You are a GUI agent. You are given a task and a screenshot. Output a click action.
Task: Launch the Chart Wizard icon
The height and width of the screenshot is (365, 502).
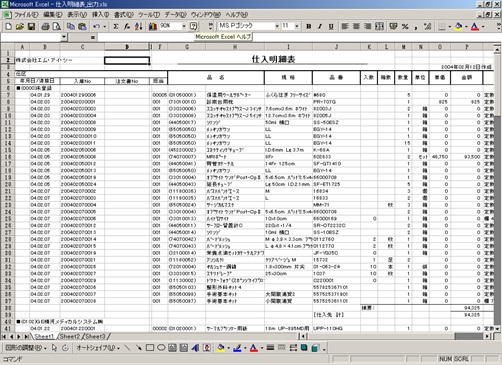pyautogui.click(x=153, y=26)
